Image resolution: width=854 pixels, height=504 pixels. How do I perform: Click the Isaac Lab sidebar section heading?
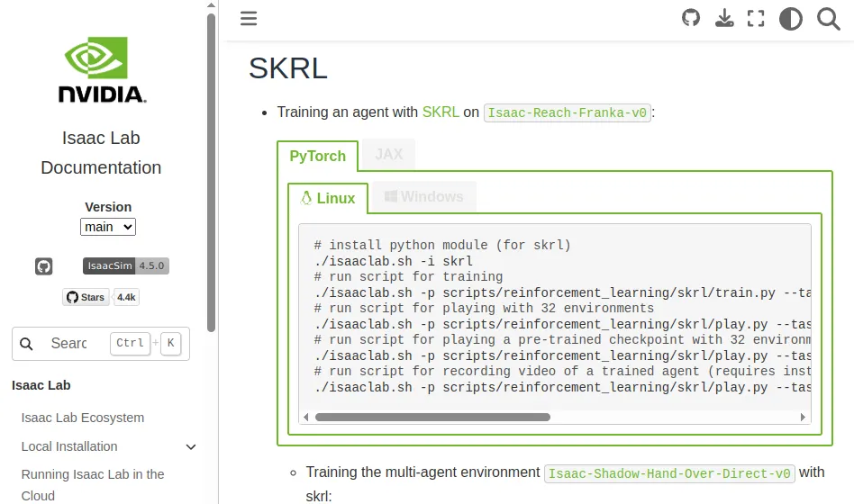point(41,385)
